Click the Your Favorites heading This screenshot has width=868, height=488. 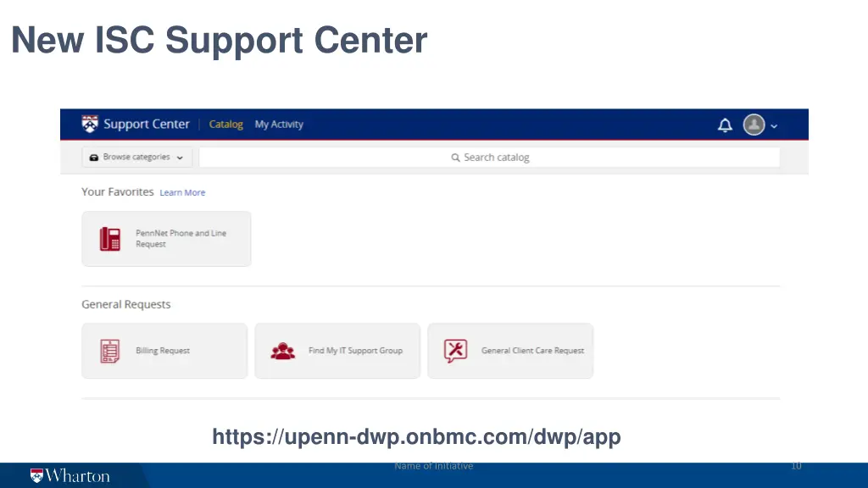tap(117, 192)
